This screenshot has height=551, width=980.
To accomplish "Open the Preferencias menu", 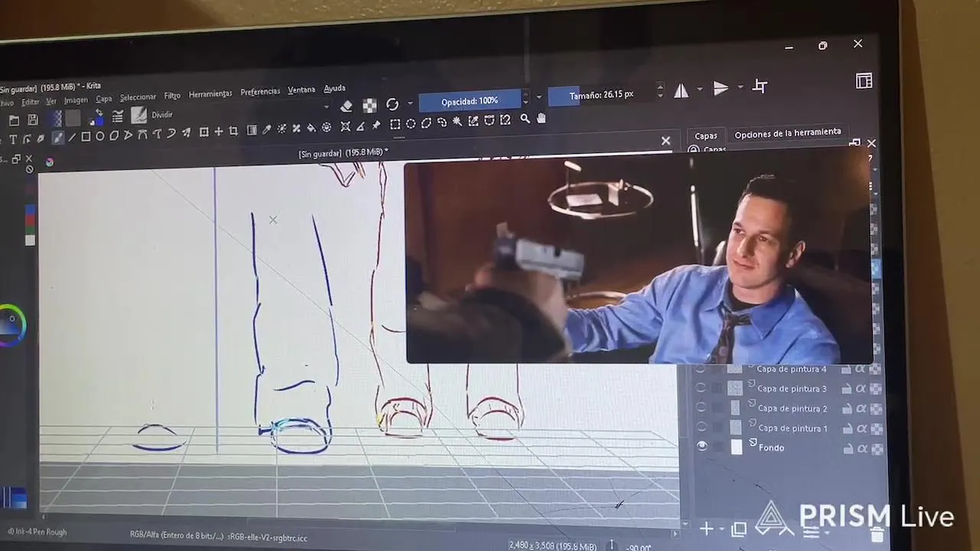I will [260, 92].
